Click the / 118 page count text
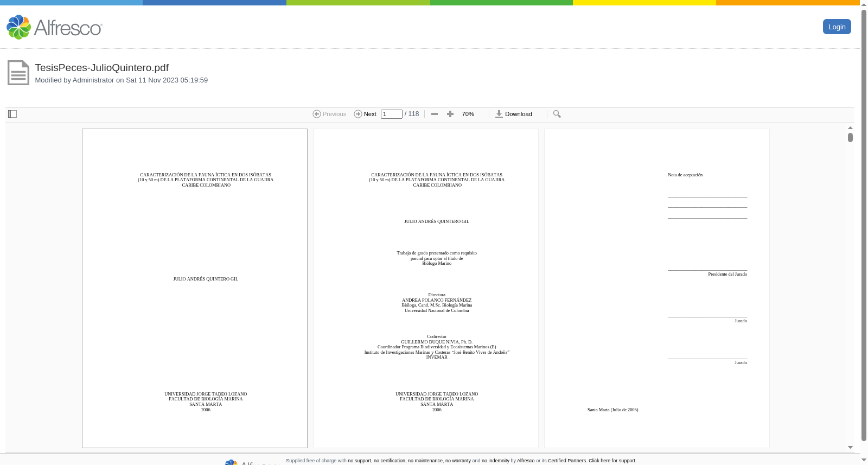Viewport: 868px width, 465px height. point(412,114)
